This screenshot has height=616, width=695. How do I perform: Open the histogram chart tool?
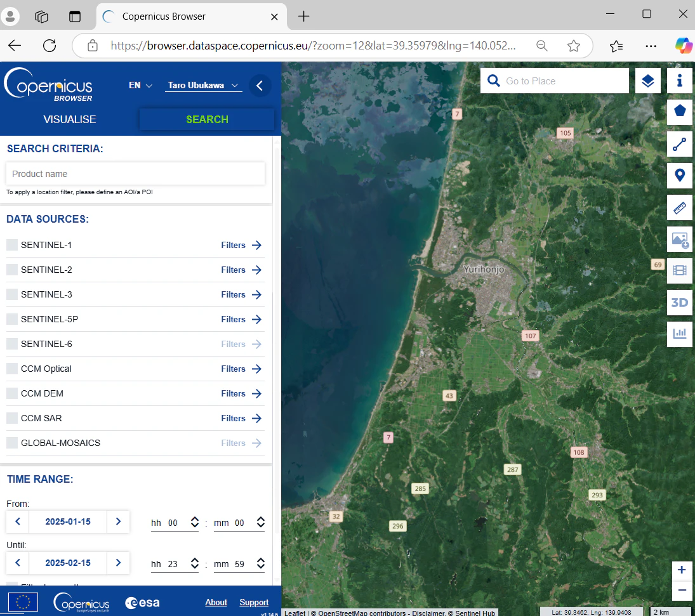(680, 334)
